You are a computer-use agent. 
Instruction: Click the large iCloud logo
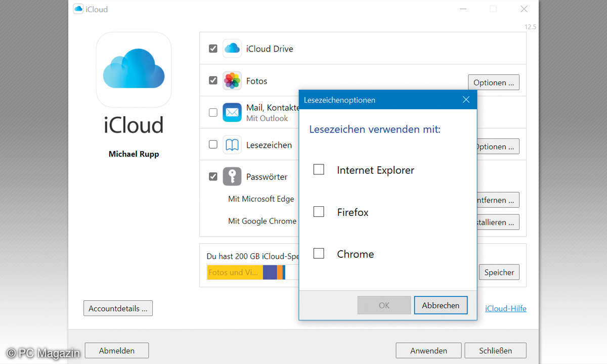click(134, 69)
